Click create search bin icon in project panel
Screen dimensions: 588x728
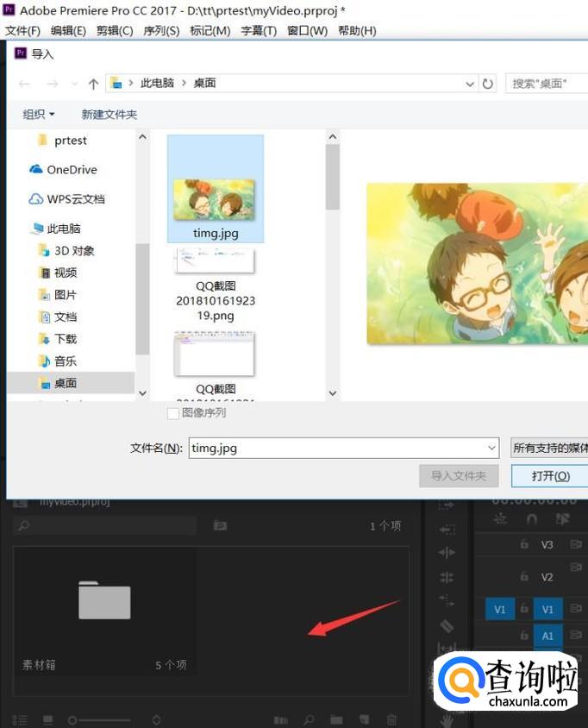point(220,525)
